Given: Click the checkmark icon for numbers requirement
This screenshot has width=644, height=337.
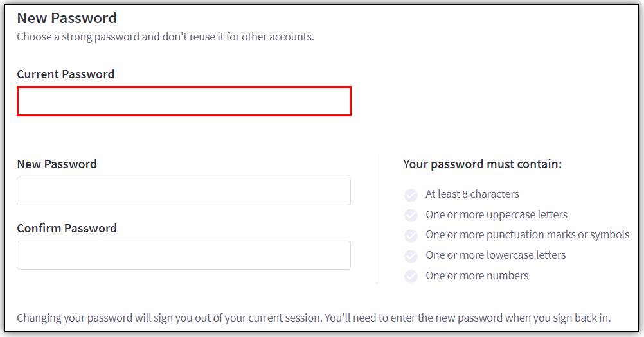Looking at the screenshot, I should (411, 277).
